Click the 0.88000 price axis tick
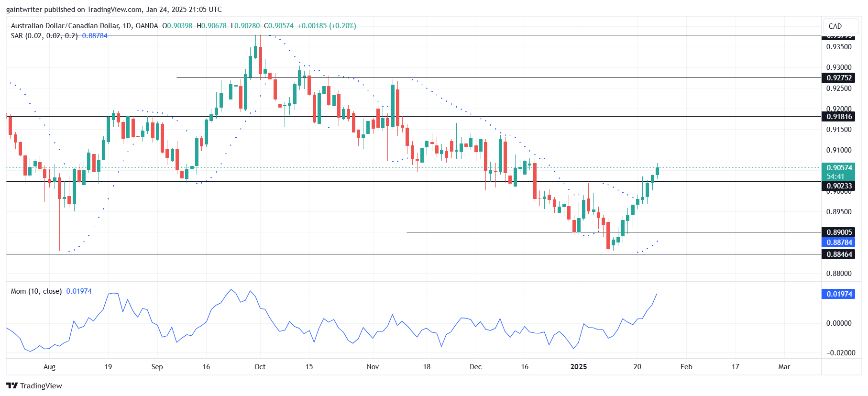Screen dimensions: 868x396 pos(839,274)
